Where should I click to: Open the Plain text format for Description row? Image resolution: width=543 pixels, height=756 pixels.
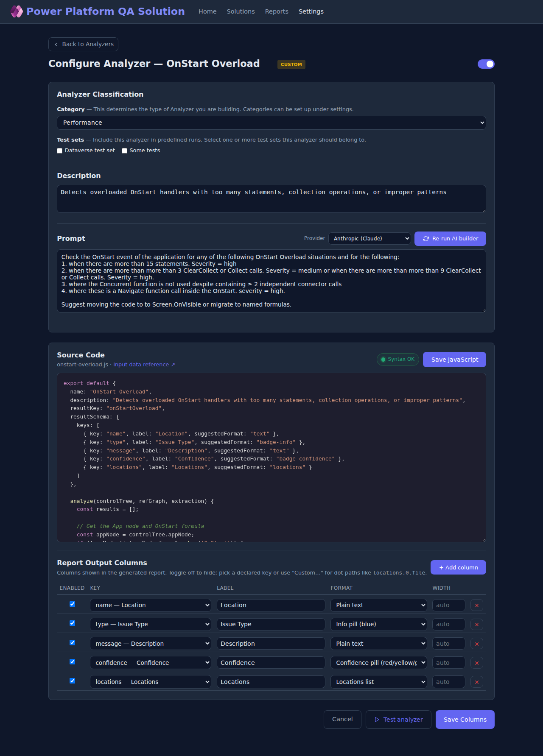click(x=379, y=644)
